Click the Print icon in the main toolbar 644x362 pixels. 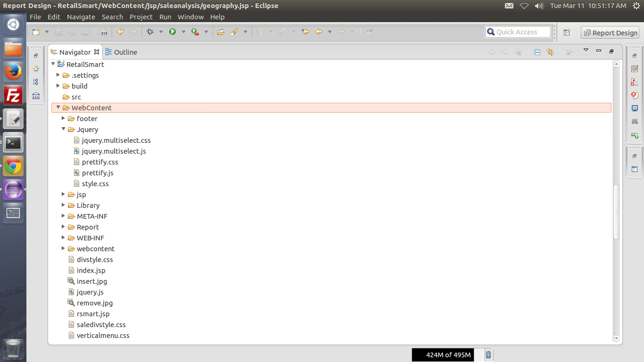click(84, 32)
